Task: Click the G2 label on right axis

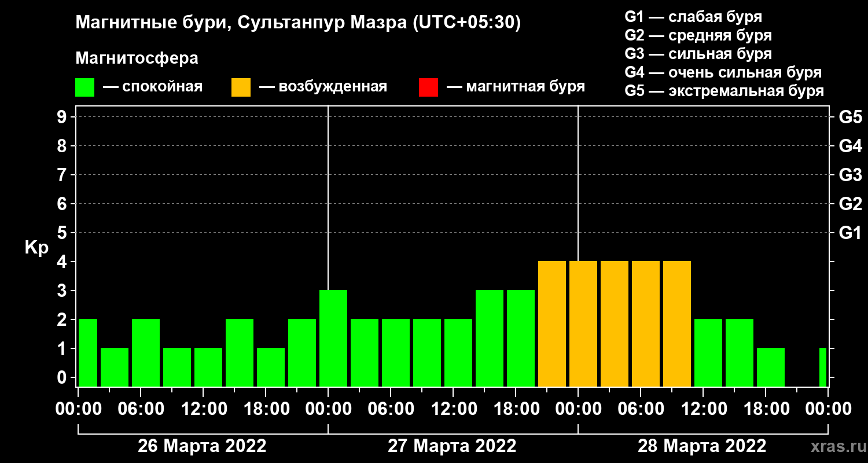Action: pos(850,204)
